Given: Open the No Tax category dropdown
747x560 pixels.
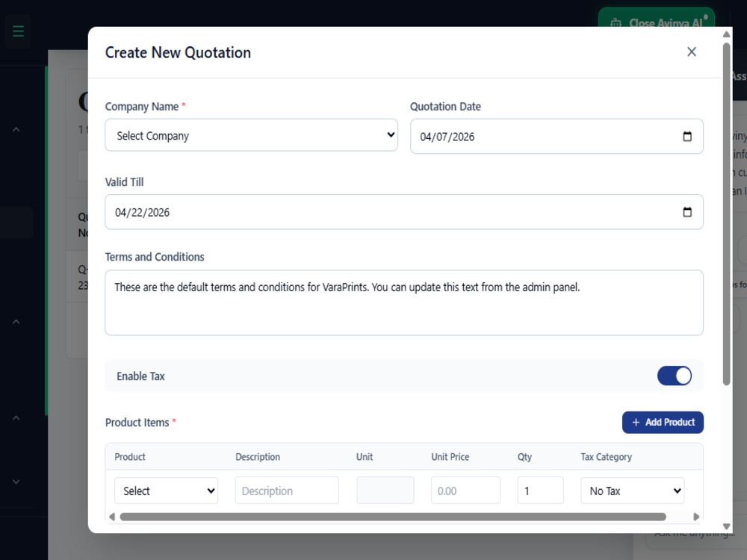Looking at the screenshot, I should (632, 491).
